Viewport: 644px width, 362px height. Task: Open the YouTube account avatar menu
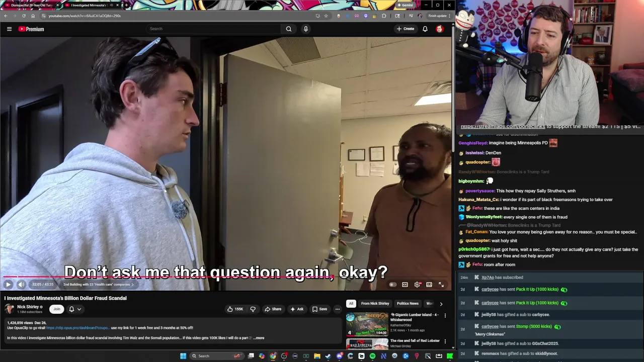(440, 29)
